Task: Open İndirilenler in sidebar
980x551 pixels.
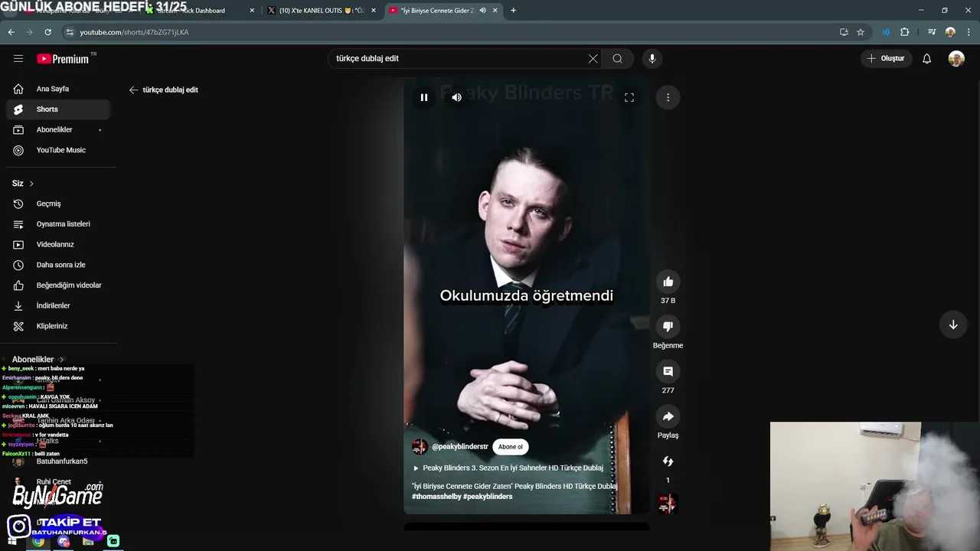Action: [x=58, y=305]
